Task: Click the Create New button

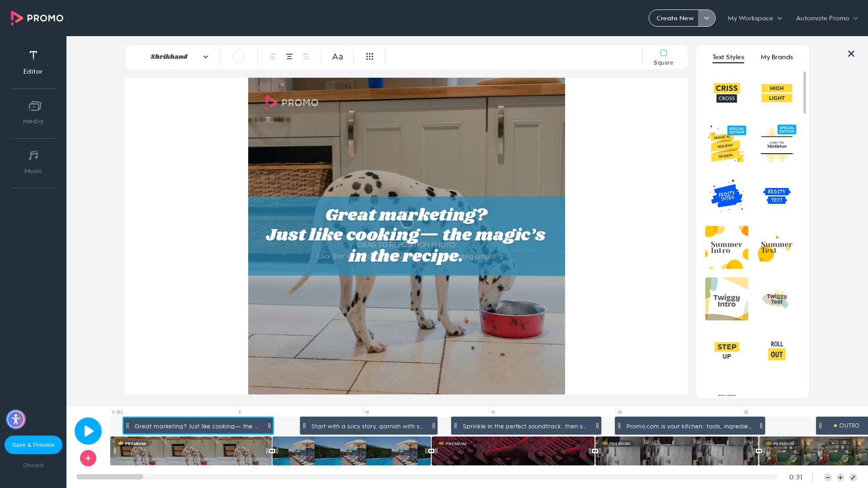Action: pyautogui.click(x=675, y=18)
